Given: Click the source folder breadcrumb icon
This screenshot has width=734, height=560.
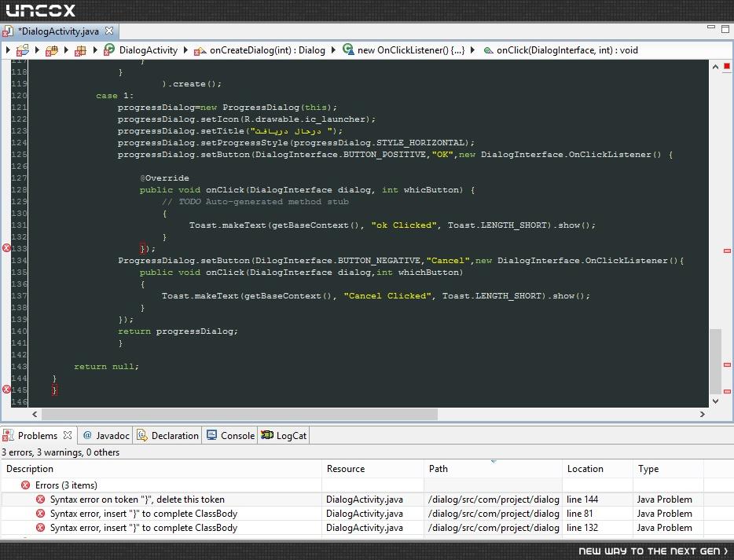Looking at the screenshot, I should point(52,50).
